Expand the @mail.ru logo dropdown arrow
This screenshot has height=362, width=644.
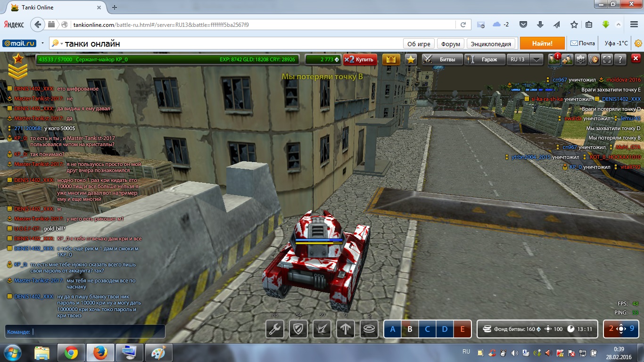click(42, 43)
